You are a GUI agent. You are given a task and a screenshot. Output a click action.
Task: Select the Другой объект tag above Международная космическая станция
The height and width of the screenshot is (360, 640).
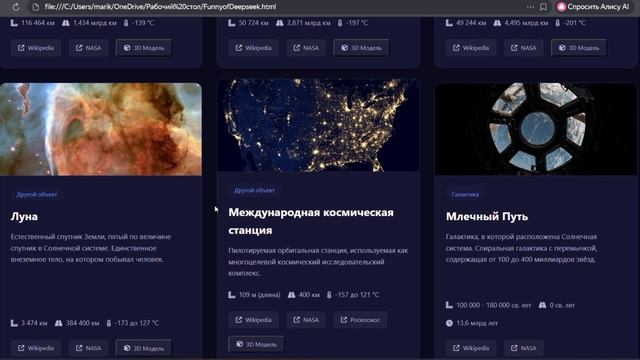coord(254,190)
